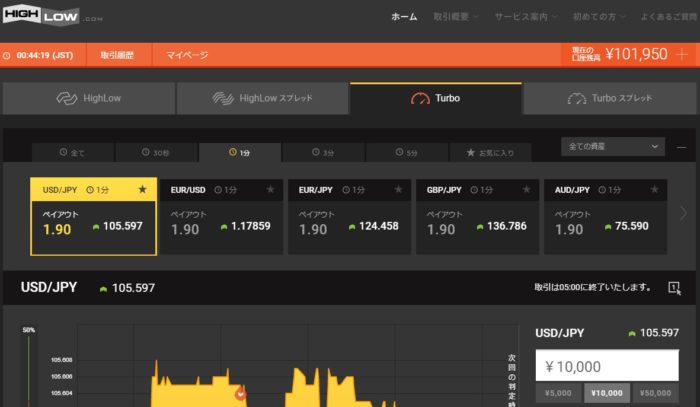Click the Turbo speedometer icon

coord(420,99)
